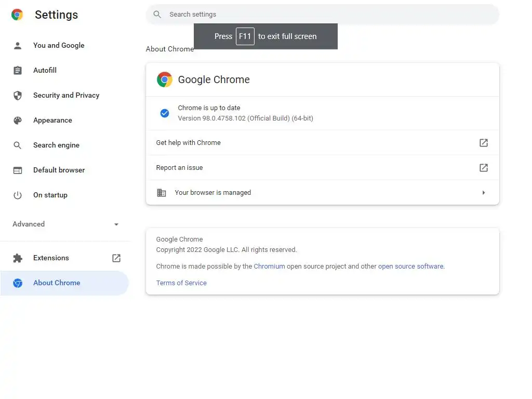Expand the Advanced settings section
532x399 pixels.
pos(65,224)
